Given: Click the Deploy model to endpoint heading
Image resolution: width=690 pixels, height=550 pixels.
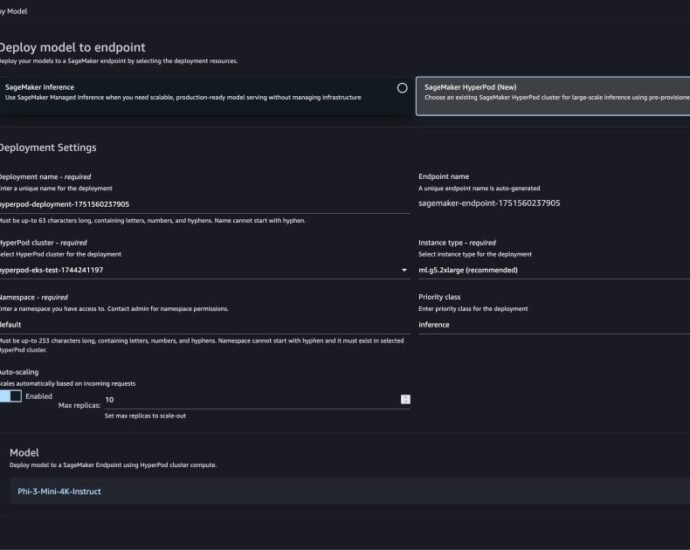Looking at the screenshot, I should (73, 47).
